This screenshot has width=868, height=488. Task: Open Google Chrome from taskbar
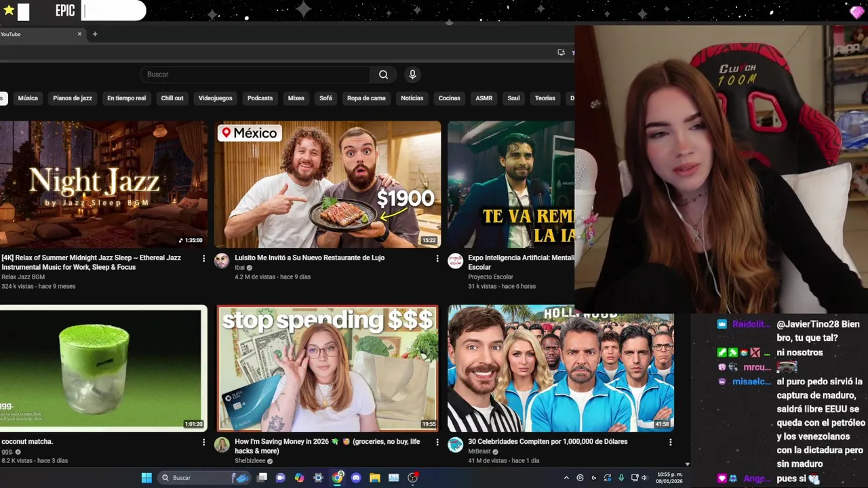(337, 478)
